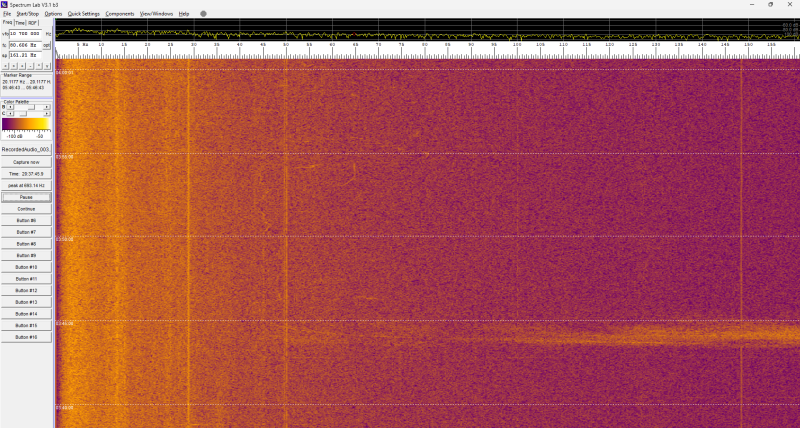Minimize the Spectrum Lab window
Screen dimensions: 800x428
point(752,5)
